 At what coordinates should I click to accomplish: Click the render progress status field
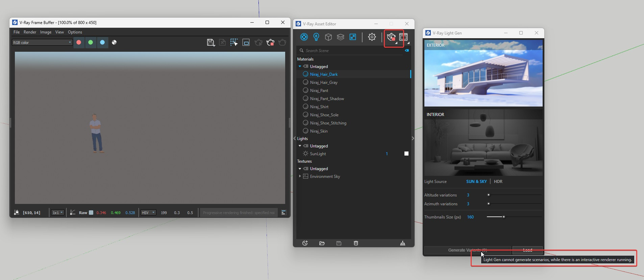[x=239, y=212]
